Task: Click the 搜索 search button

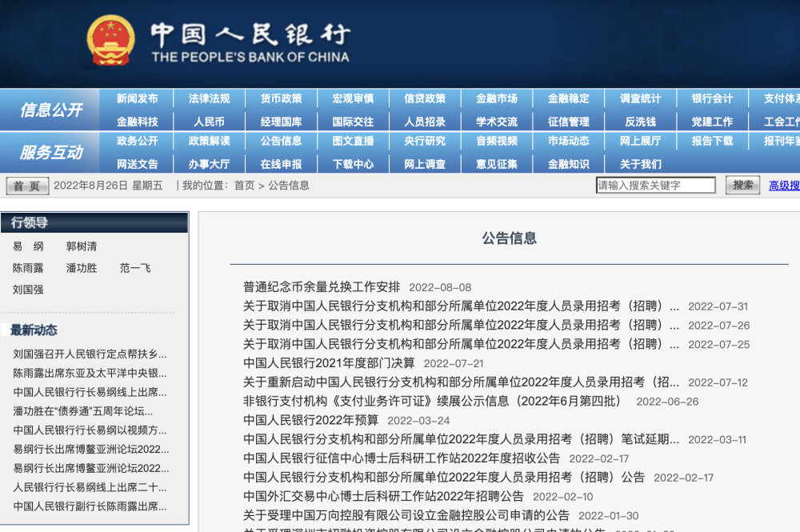Action: point(742,186)
